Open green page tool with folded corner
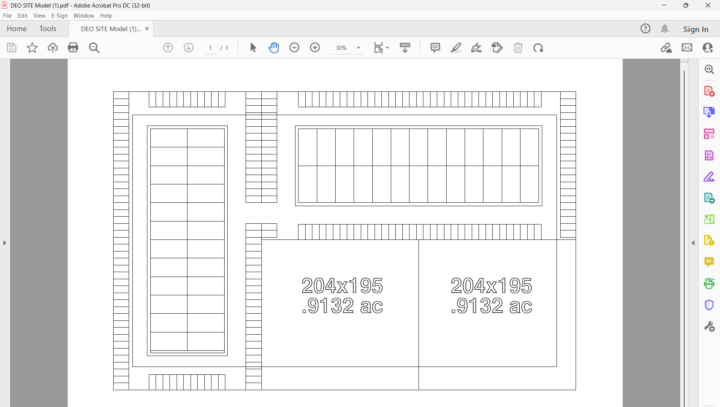720x407 pixels. pos(709,219)
